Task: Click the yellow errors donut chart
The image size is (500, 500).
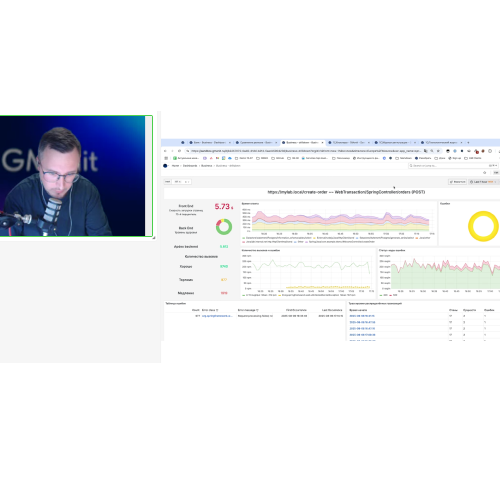Action: pos(483,226)
